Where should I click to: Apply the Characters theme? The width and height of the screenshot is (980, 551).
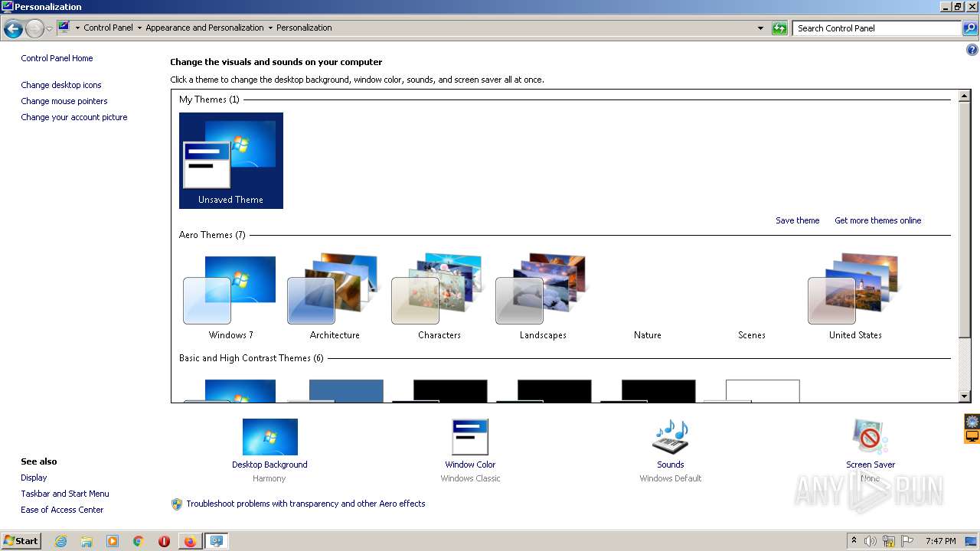pos(439,296)
